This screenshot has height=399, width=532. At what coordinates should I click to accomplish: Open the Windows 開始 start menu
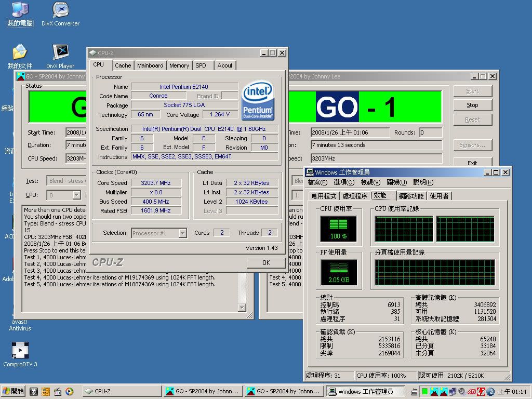point(14,391)
